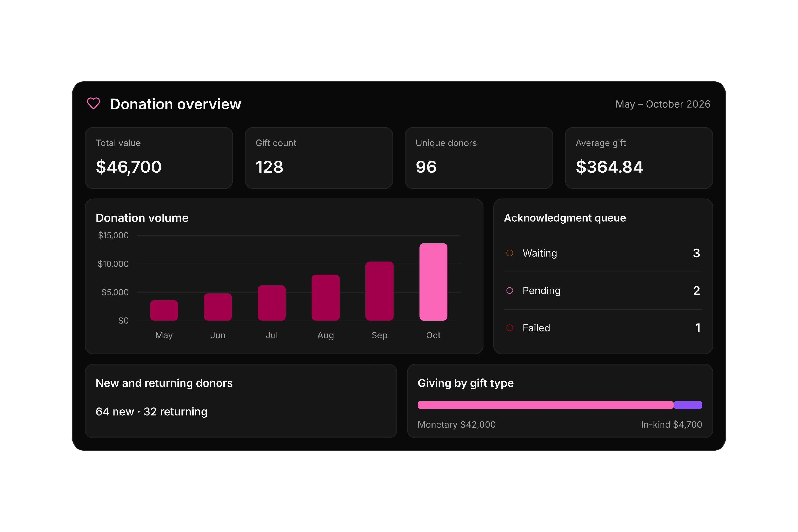Image resolution: width=798 pixels, height=532 pixels.
Task: Click the "Jul" month label
Action: (x=272, y=335)
